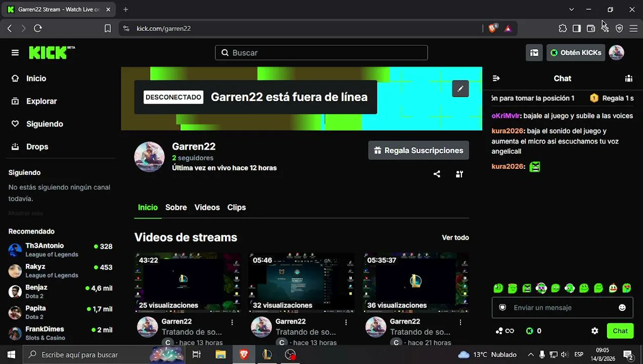Close the Garren22 Stream tab
Viewport: 643px width, 364px height.
pos(108,9)
